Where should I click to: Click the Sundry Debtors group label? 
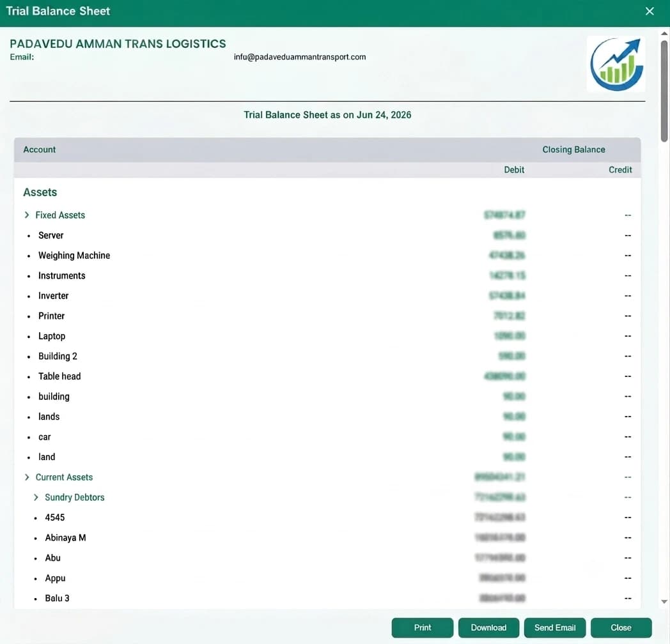[75, 497]
